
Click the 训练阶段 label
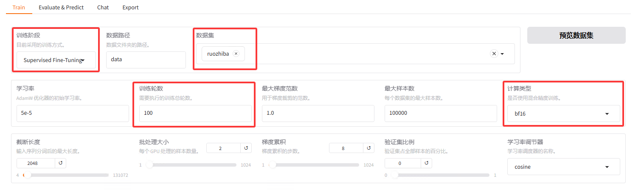pos(28,35)
